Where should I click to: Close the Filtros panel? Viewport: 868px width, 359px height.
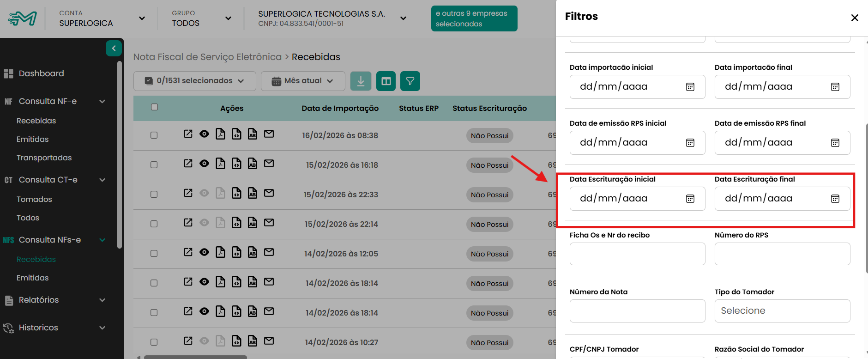click(x=854, y=18)
